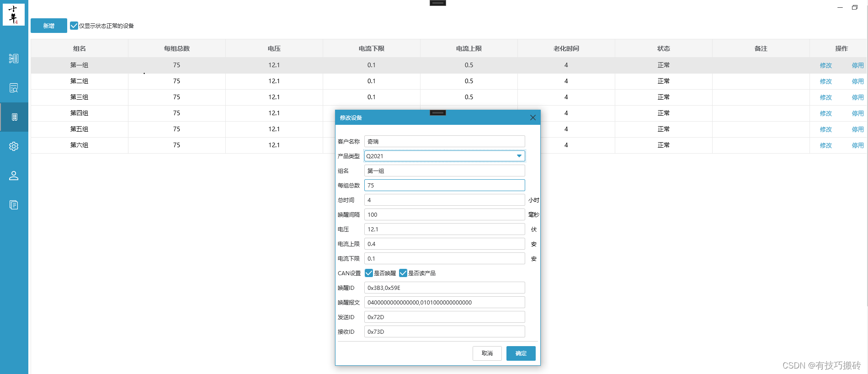Image resolution: width=868 pixels, height=374 pixels.
Task: Click 停用 link for 第四组
Action: [x=858, y=113]
